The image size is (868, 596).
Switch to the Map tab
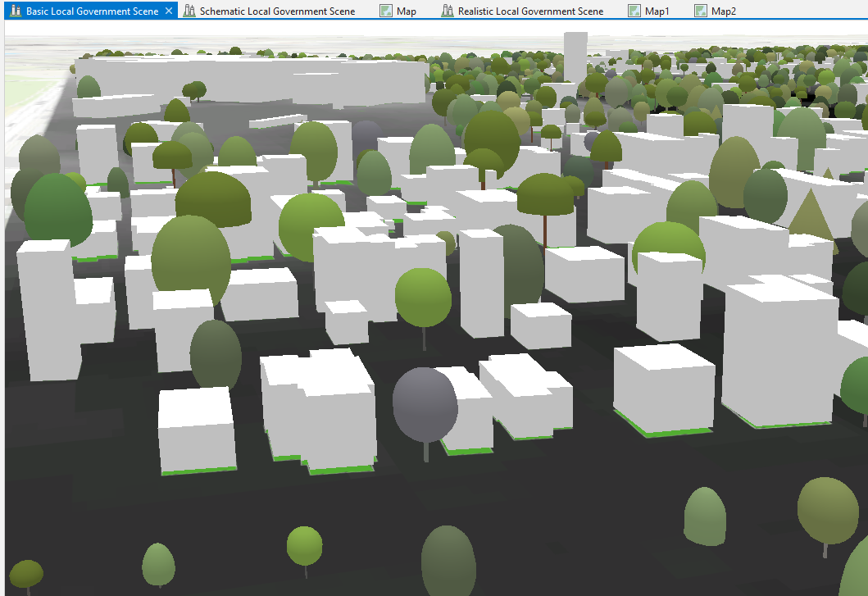point(403,11)
